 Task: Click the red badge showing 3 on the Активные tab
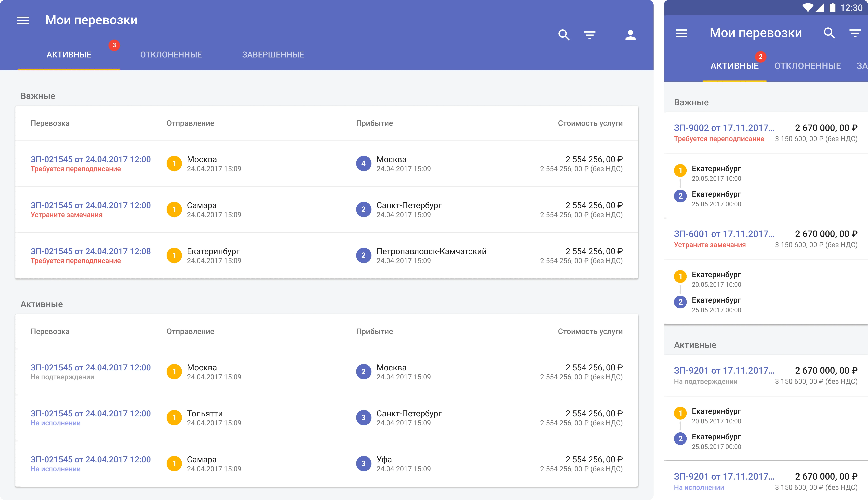coord(114,45)
